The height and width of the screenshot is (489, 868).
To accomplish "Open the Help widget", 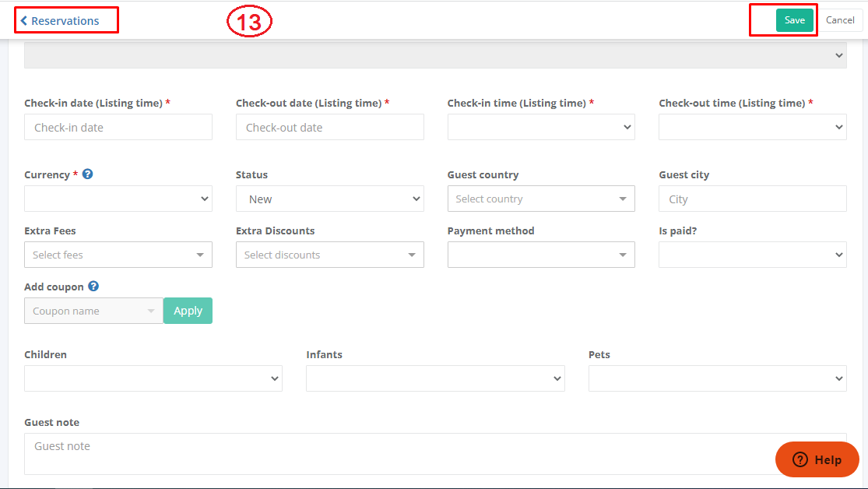I will (x=817, y=459).
